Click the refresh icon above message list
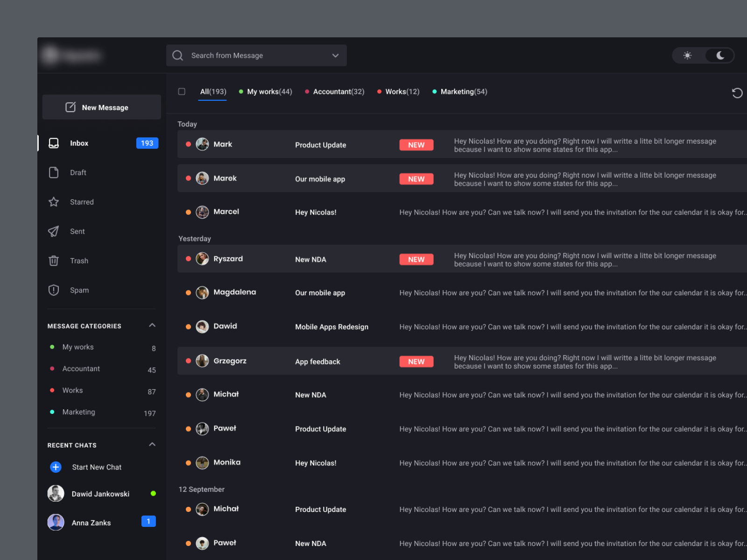Viewport: 747px width, 560px height. [x=737, y=93]
